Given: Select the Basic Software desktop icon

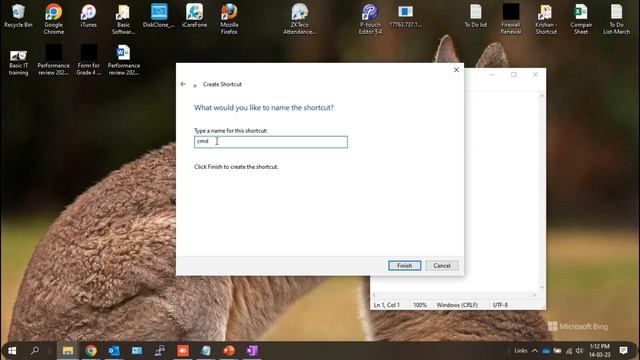Looking at the screenshot, I should 123,19.
